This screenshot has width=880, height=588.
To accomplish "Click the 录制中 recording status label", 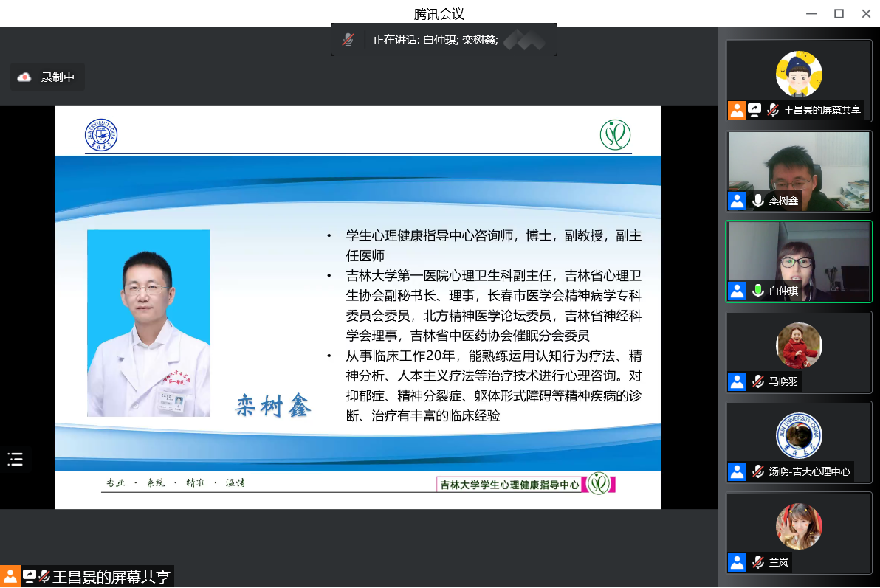I will coord(58,77).
